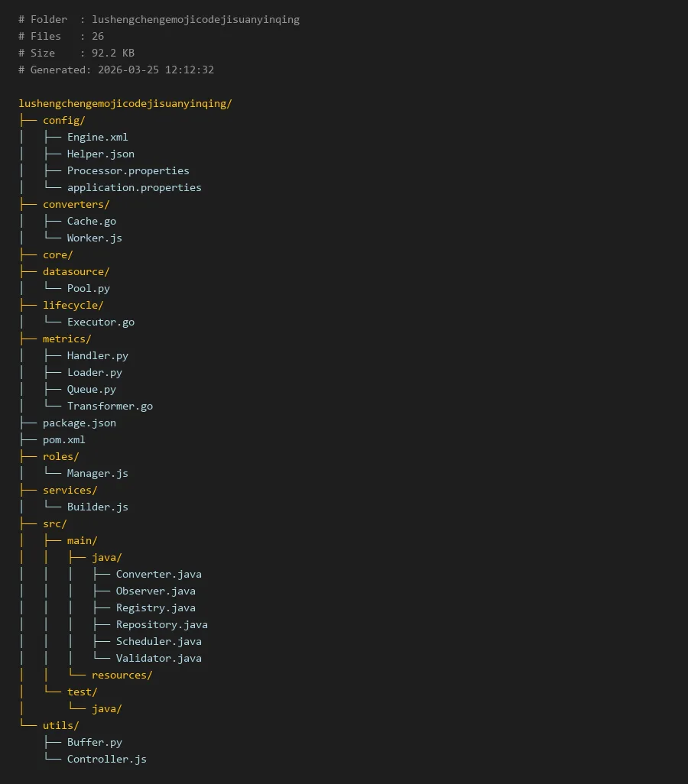The height and width of the screenshot is (784, 688).
Task: Collapse the metrics/ folder
Action: tap(67, 339)
